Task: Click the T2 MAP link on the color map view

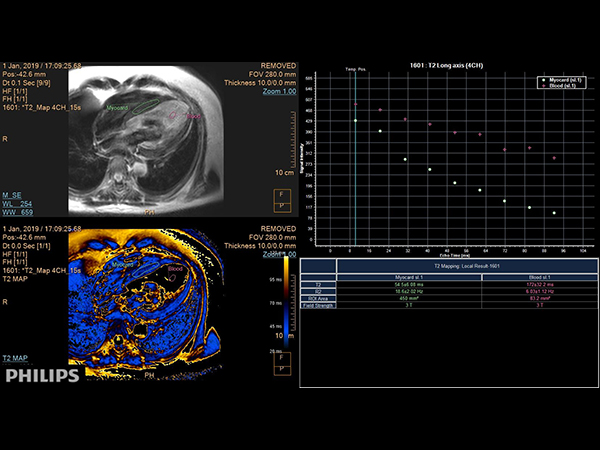Action: [15, 358]
